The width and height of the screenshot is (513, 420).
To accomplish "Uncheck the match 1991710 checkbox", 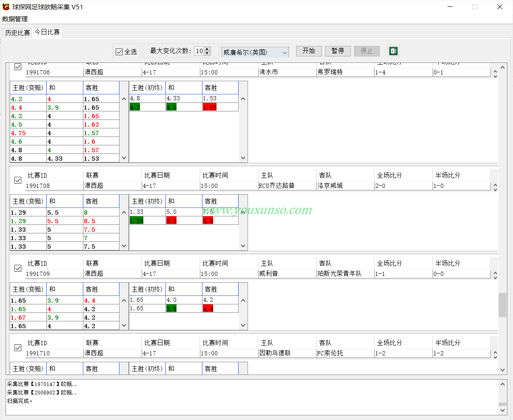I will tap(18, 348).
